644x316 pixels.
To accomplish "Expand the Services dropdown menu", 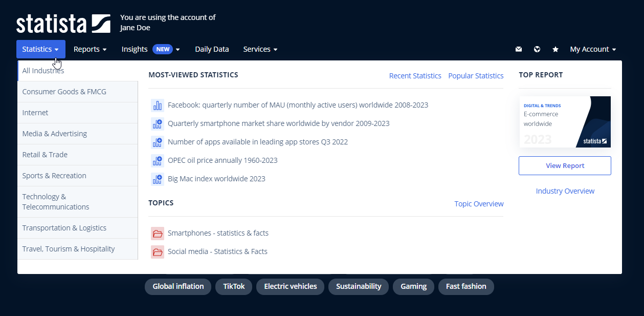I will click(260, 49).
